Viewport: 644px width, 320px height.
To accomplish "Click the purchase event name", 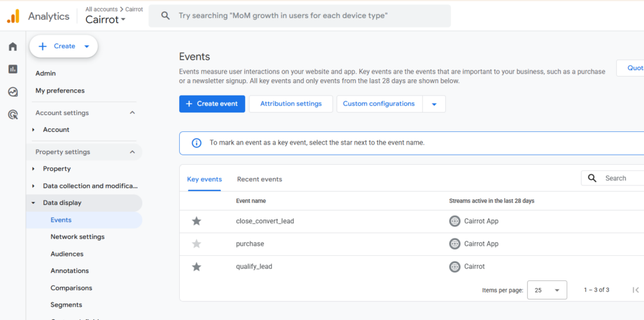I will pyautogui.click(x=250, y=244).
